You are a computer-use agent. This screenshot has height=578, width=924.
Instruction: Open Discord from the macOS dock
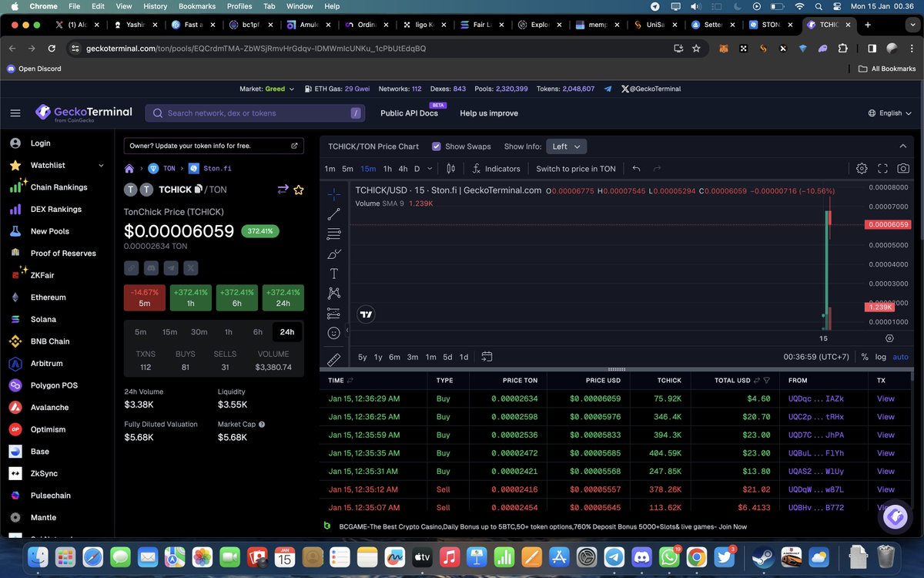[x=641, y=556]
